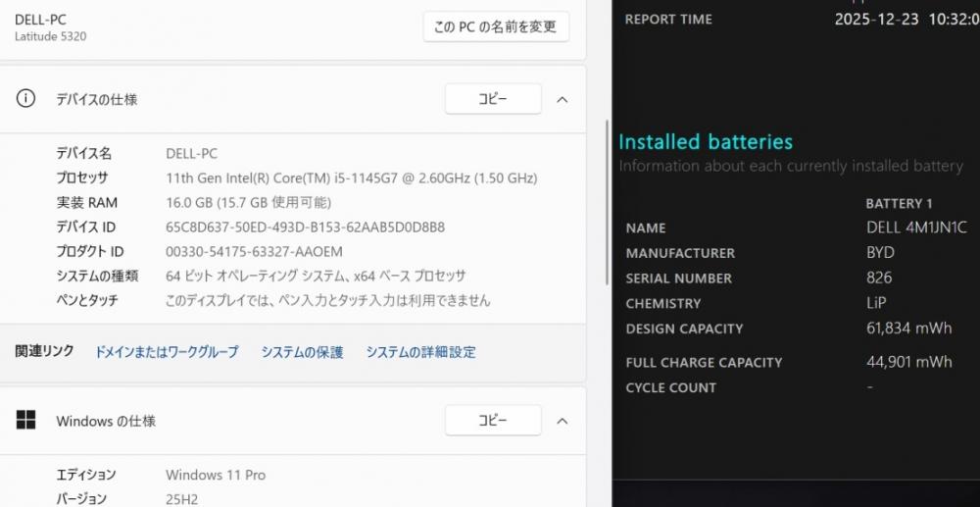Open ドメインまたはワークグループ link
Viewport: 980px width, 507px height.
point(167,352)
